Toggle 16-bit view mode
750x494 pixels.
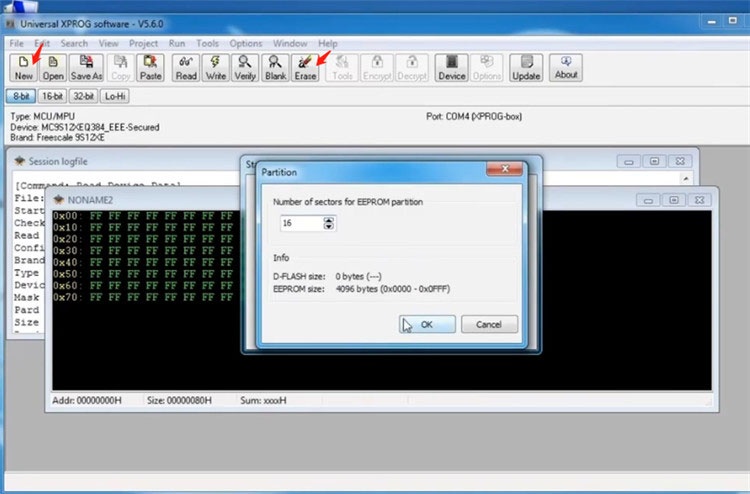click(52, 96)
